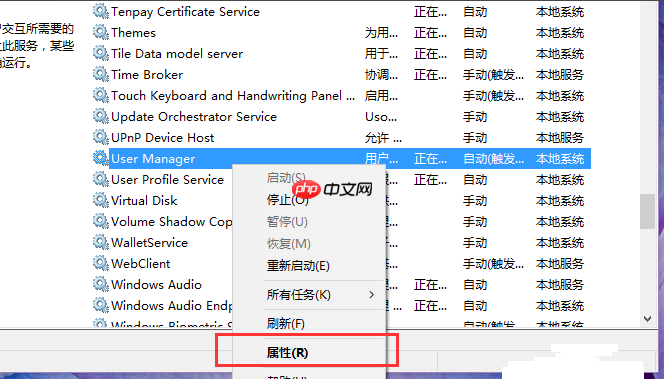Click the User Manager gear icon

(101, 158)
